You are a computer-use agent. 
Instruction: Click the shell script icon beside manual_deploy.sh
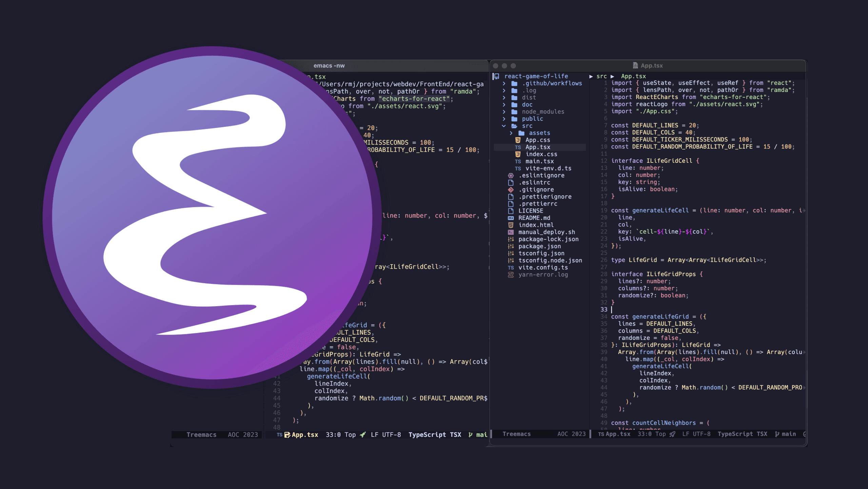511,232
